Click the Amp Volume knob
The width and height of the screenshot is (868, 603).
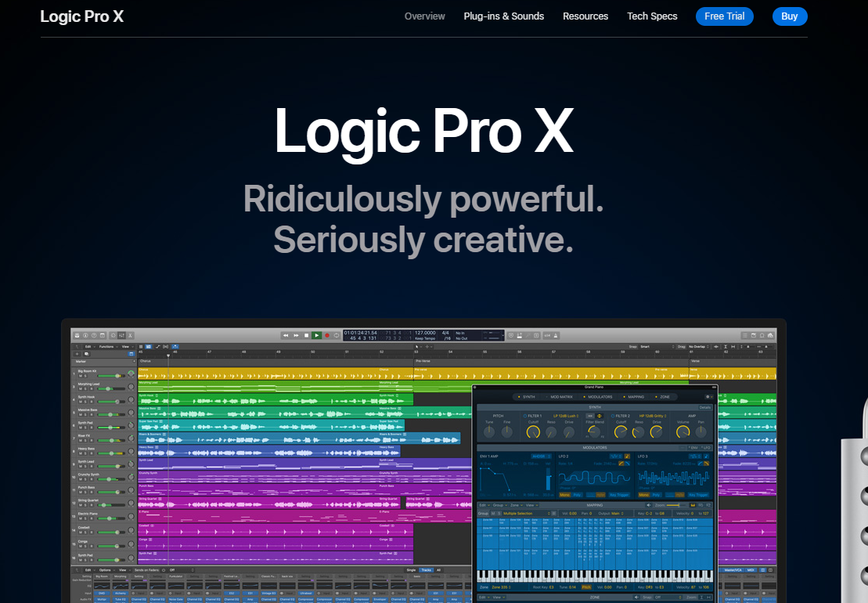coord(683,432)
